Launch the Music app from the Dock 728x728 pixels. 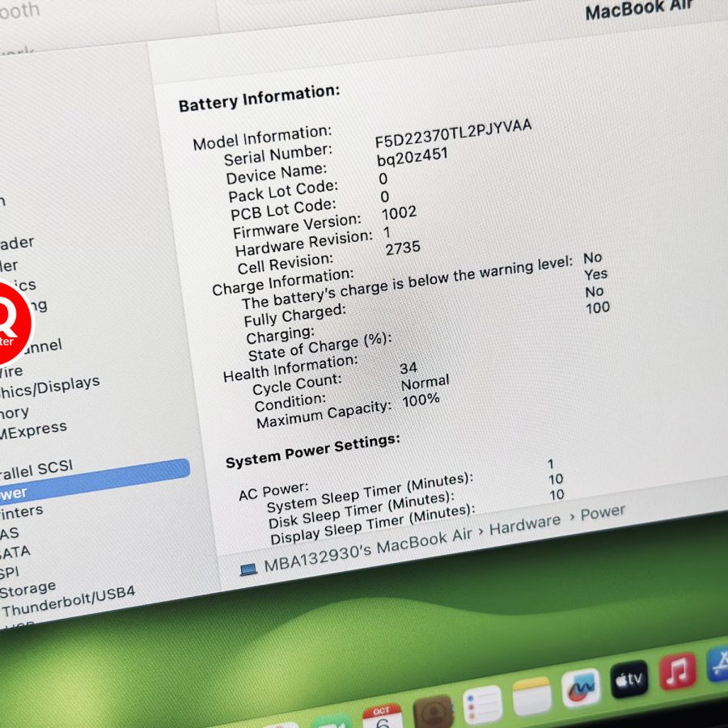677,671
